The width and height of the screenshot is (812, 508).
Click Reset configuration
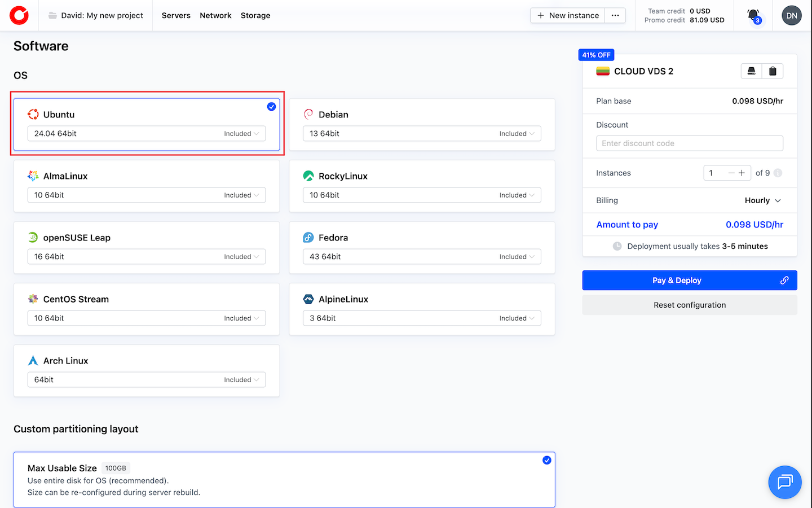(689, 305)
